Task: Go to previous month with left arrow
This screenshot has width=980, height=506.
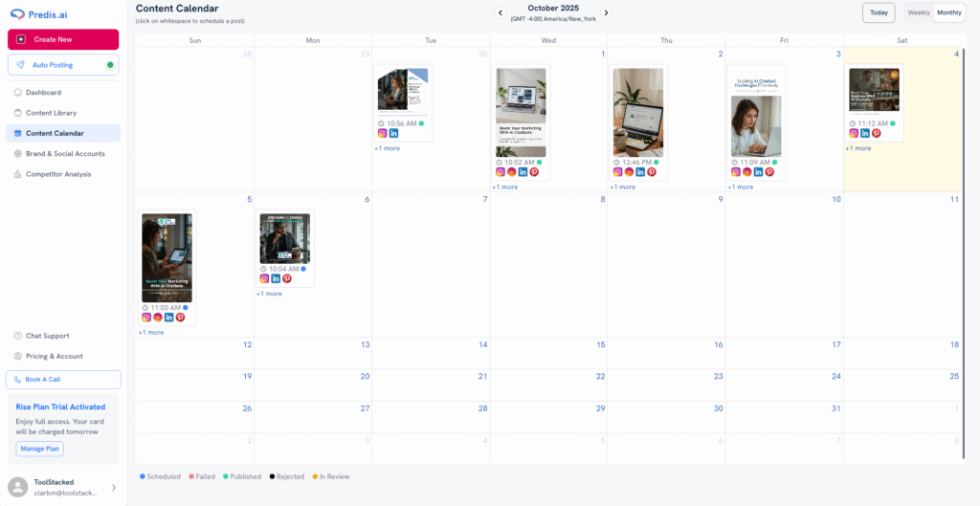Action: [500, 12]
